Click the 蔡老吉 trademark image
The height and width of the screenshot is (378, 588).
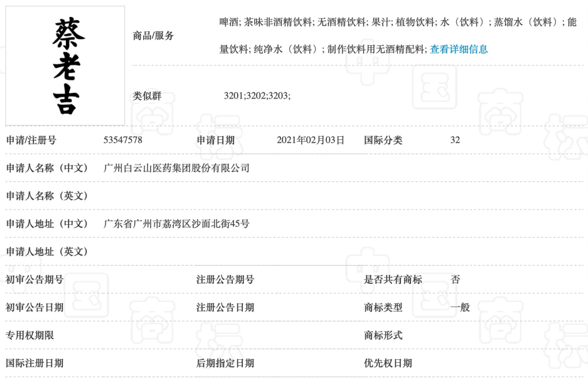[x=65, y=66]
